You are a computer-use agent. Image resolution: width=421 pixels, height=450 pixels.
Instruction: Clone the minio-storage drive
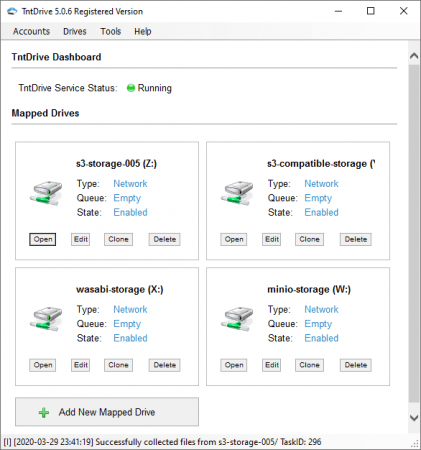[x=309, y=365]
